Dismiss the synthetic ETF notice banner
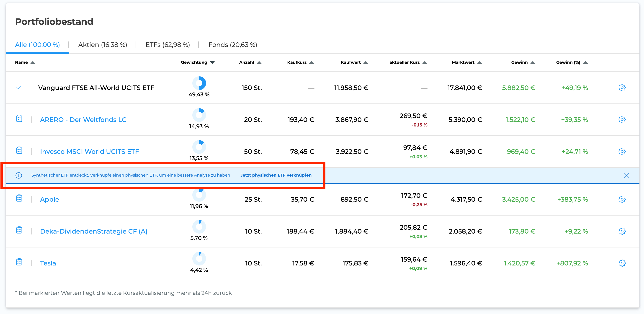 click(x=626, y=175)
